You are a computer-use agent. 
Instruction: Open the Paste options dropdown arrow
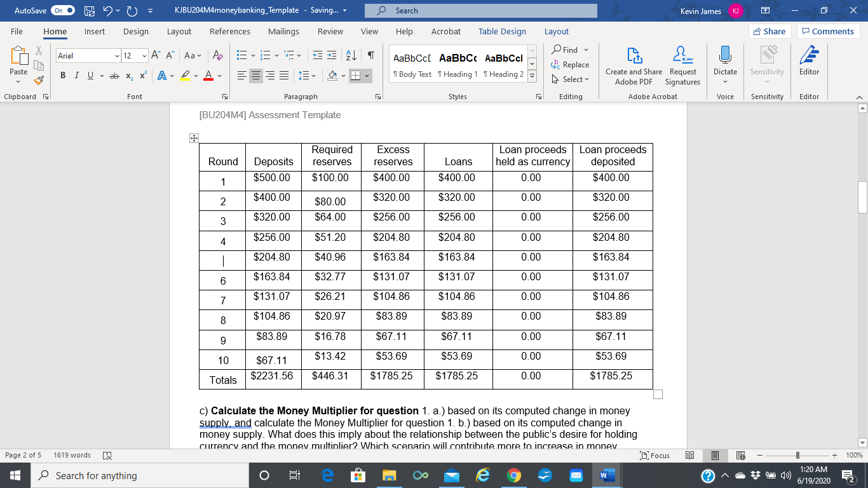click(x=18, y=81)
